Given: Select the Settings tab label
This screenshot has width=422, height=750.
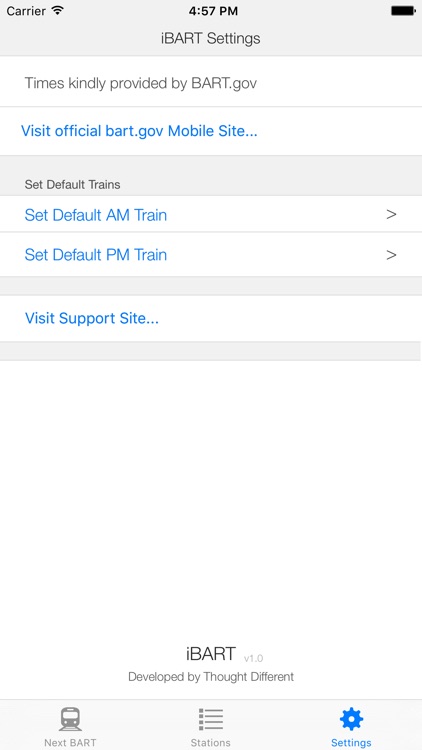Looking at the screenshot, I should pyautogui.click(x=351, y=742).
